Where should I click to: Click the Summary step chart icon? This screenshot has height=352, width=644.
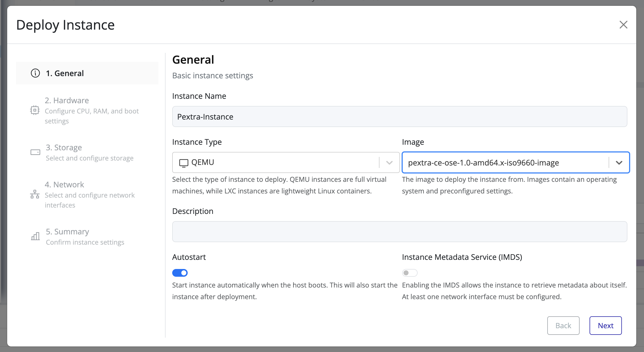35,237
